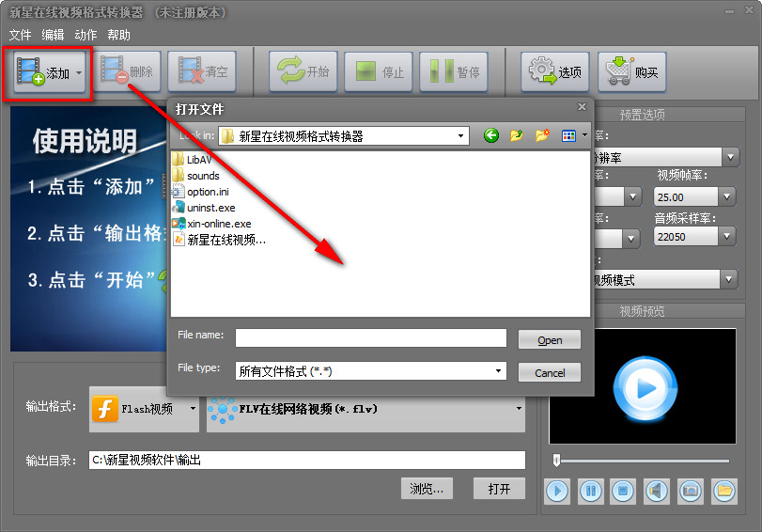Click the 选项 (Options) gear button
The width and height of the screenshot is (762, 532).
[x=555, y=71]
